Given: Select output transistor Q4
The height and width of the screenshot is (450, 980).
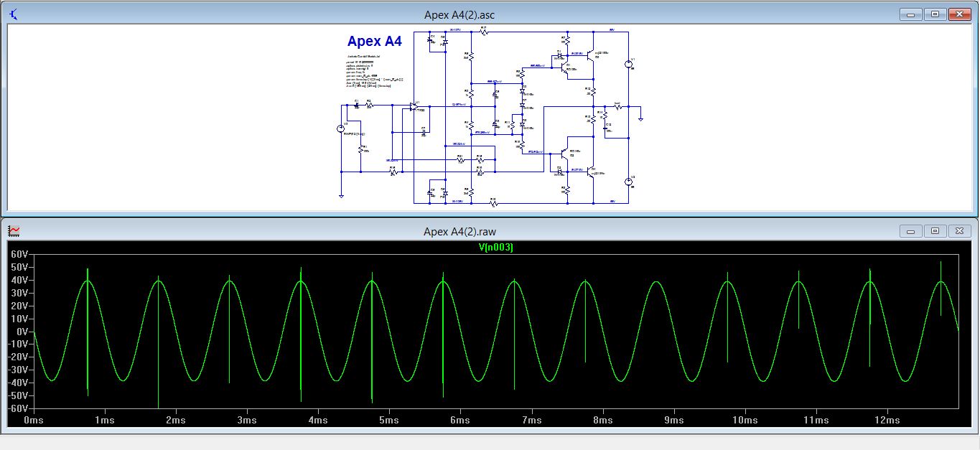Looking at the screenshot, I should click(591, 172).
